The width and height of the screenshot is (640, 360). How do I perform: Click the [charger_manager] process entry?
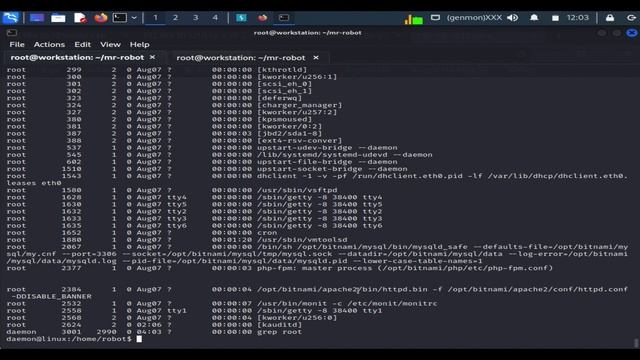pos(300,105)
